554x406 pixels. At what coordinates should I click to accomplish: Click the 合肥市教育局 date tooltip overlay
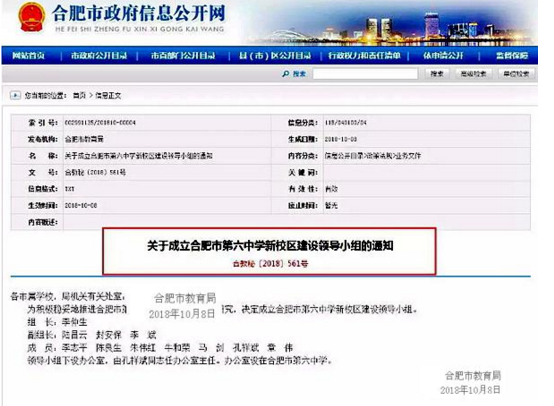(x=183, y=306)
